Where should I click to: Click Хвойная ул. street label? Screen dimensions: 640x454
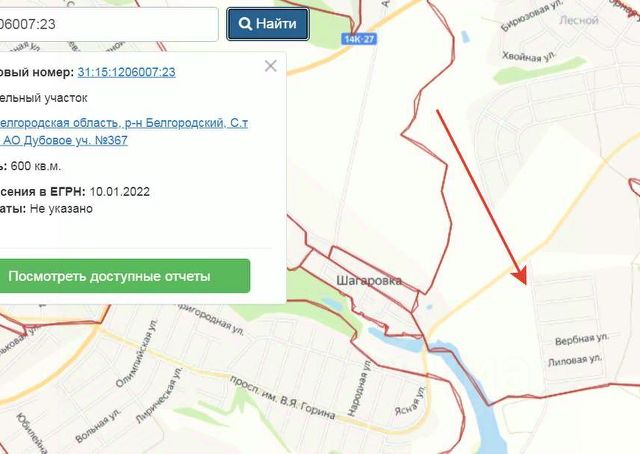[529, 56]
